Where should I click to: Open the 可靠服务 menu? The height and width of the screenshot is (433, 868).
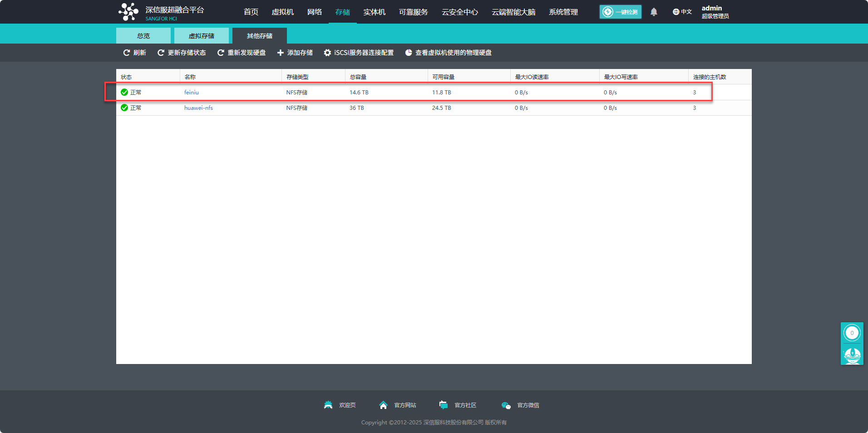pos(414,12)
